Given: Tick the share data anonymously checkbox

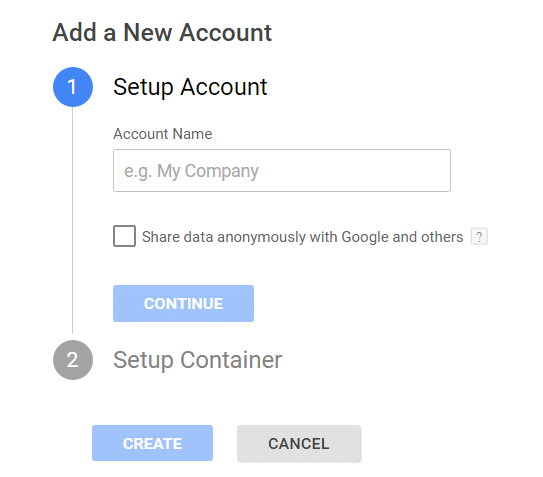Looking at the screenshot, I should click(x=124, y=236).
